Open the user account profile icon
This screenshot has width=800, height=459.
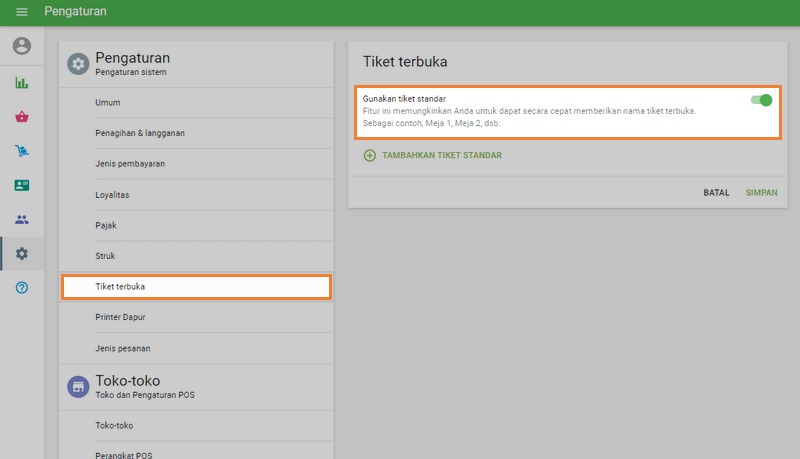(22, 46)
